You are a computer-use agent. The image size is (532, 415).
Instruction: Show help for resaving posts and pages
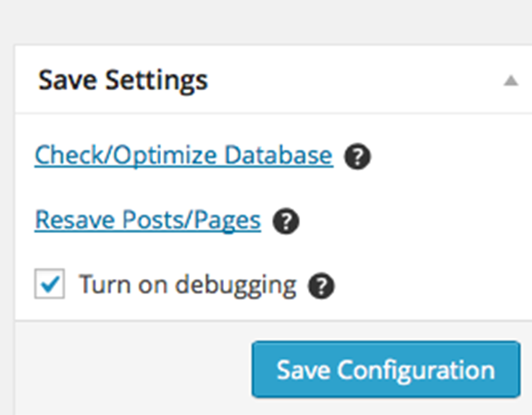(286, 221)
